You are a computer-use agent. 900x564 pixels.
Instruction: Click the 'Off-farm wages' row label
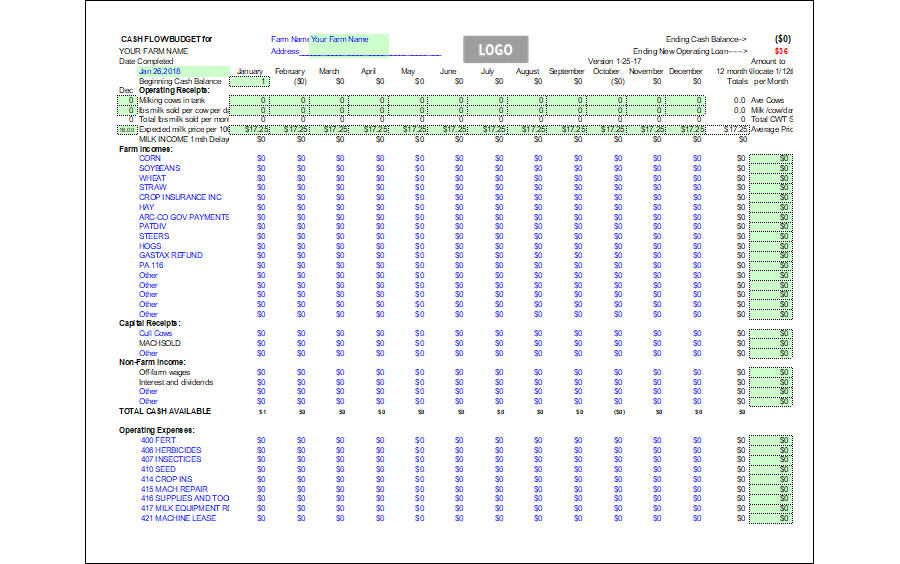[164, 372]
